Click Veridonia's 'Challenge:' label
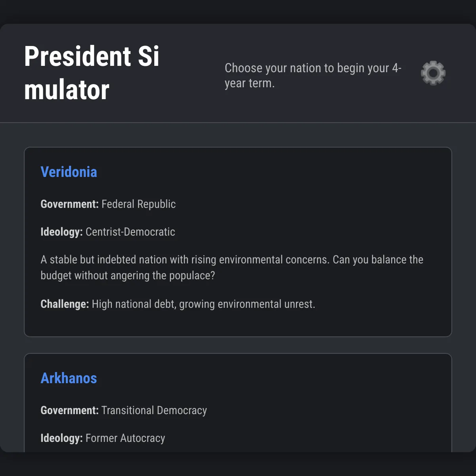476x476 pixels. click(x=65, y=304)
